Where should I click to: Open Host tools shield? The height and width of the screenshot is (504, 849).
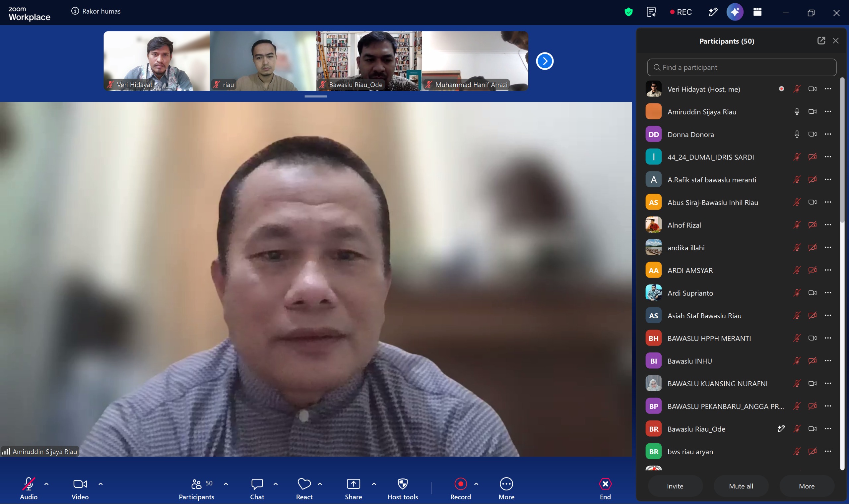pos(402,489)
